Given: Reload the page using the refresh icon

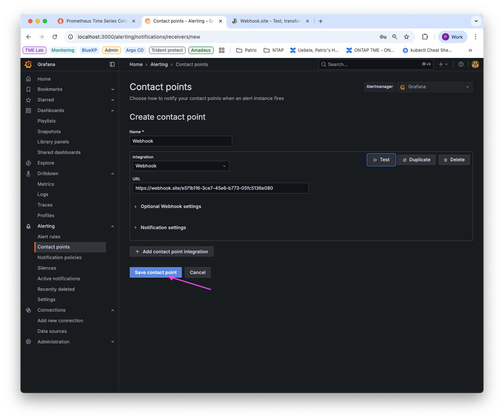Looking at the screenshot, I should tap(54, 36).
